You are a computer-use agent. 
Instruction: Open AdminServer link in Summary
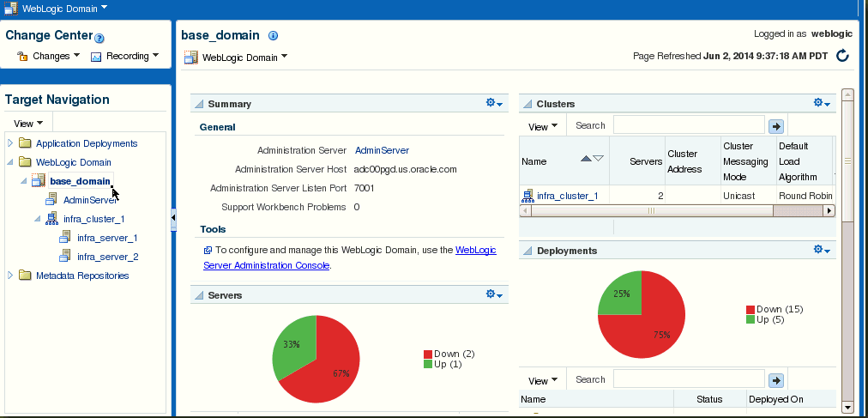[x=382, y=150]
